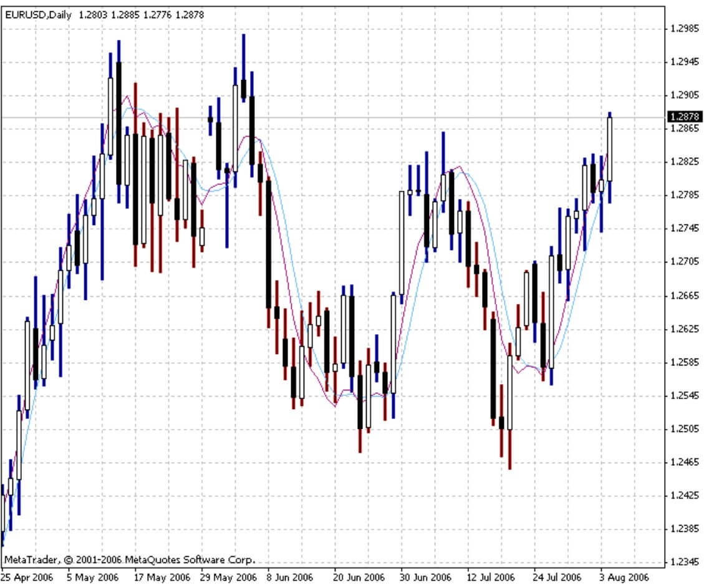The width and height of the screenshot is (714, 588).
Task: Select the 1.2385 price axis value
Action: click(x=685, y=529)
